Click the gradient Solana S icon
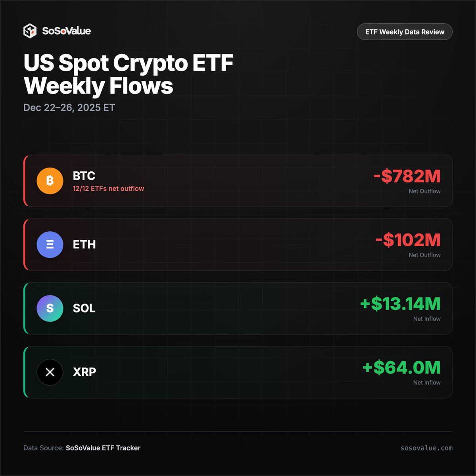Screen dimensions: 476x476 (x=50, y=308)
